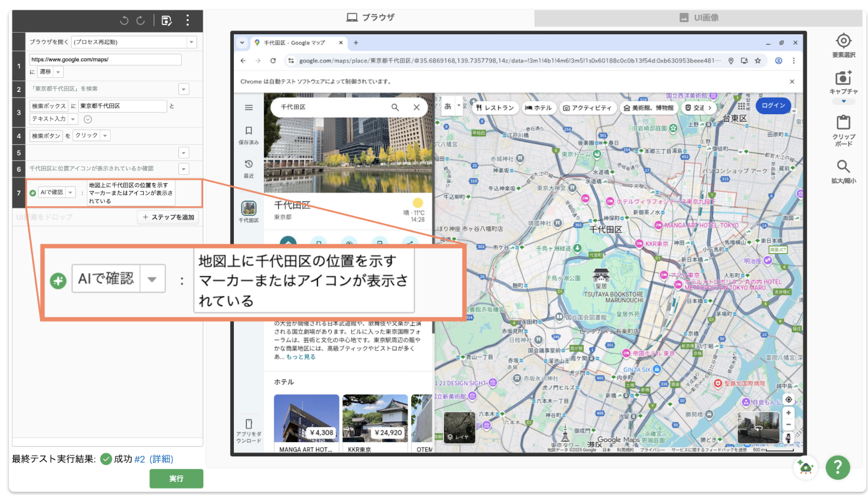Open the テキスト入力 dropdown in step 3

coord(73,119)
